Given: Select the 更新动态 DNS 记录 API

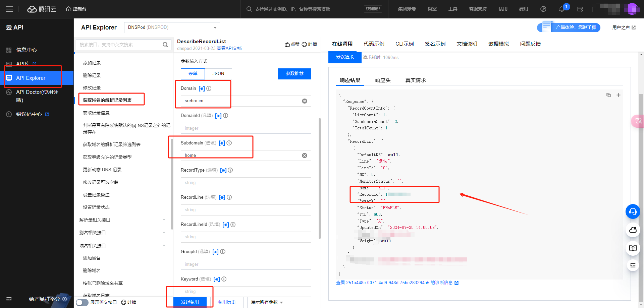Looking at the screenshot, I should [102, 170].
